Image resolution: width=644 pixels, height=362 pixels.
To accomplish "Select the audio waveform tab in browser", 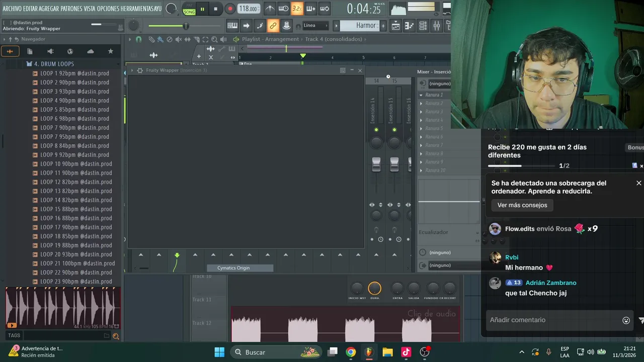I will tap(10, 51).
